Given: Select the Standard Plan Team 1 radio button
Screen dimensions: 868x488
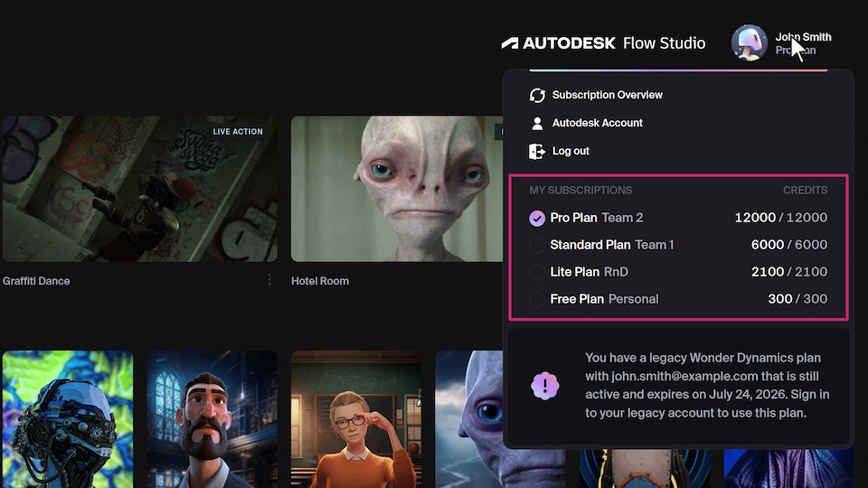Looking at the screenshot, I should pos(537,245).
